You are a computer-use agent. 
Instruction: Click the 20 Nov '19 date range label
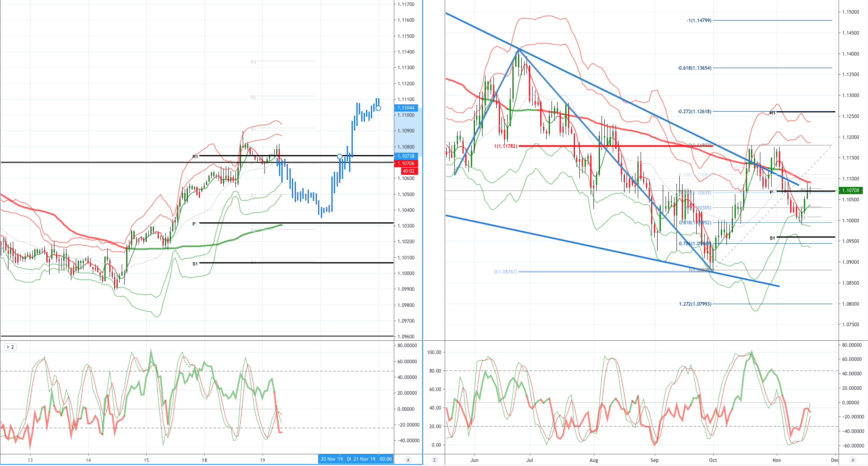coord(332,459)
